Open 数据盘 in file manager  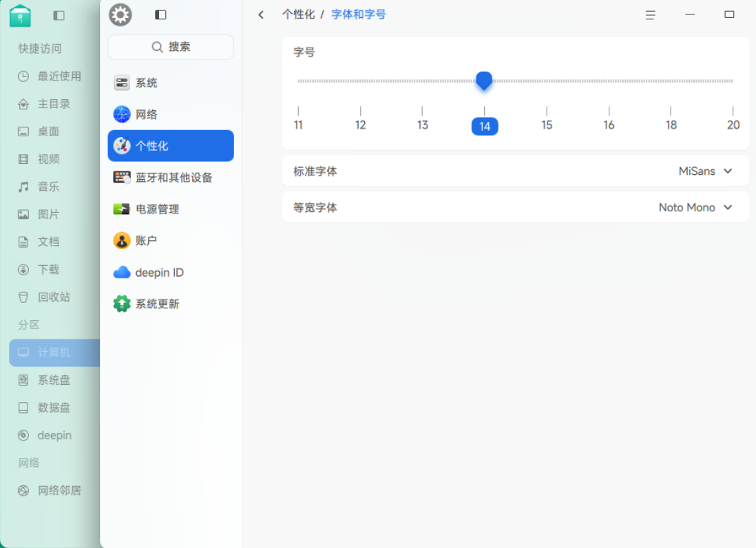click(x=54, y=408)
